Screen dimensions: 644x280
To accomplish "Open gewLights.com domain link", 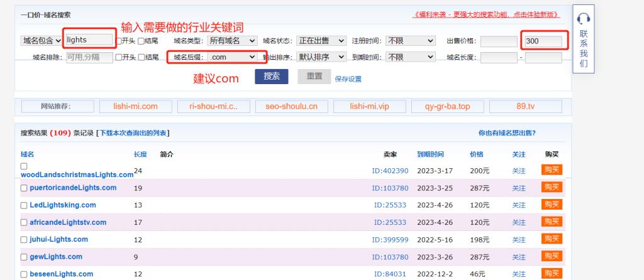I will (x=56, y=257).
